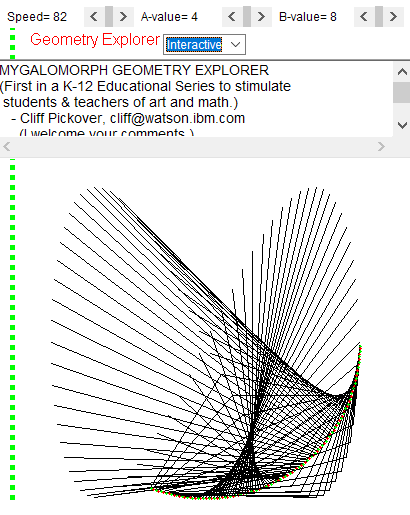Click the MYGALOMORPH GEOMETRY EXPLORER heading text
The height and width of the screenshot is (515, 410).
pos(134,70)
